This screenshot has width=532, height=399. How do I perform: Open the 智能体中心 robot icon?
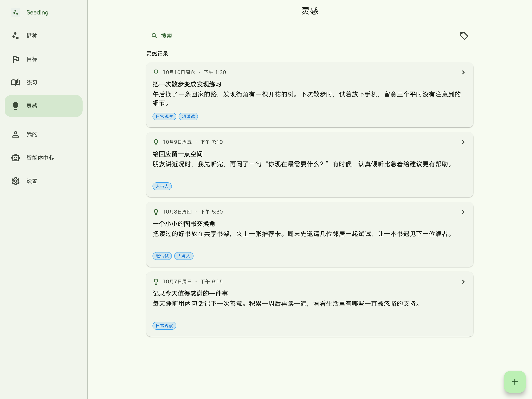[15, 158]
